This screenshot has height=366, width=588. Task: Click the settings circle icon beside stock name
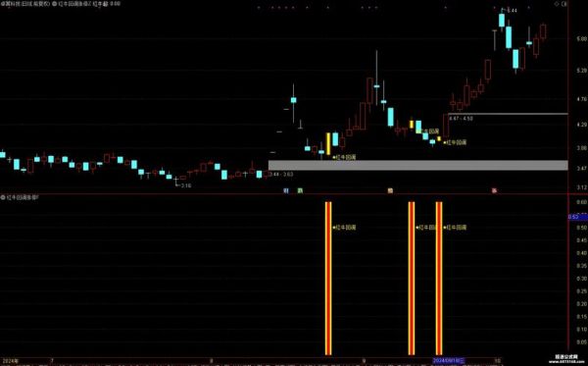(x=2, y=3)
